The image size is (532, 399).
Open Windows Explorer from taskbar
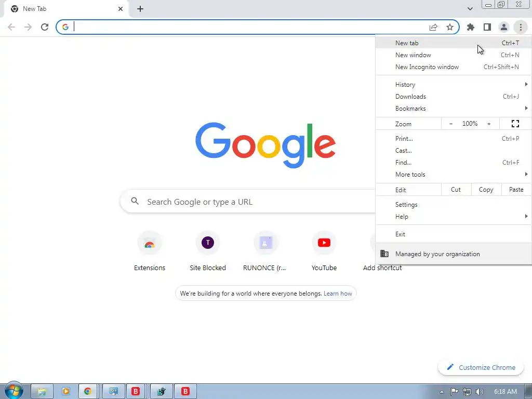click(42, 392)
